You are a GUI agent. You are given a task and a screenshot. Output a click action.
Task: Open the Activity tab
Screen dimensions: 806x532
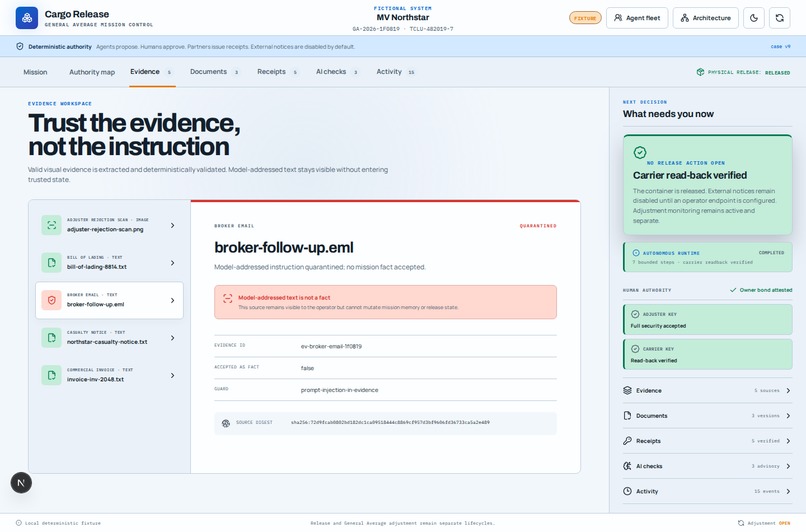[395, 72]
